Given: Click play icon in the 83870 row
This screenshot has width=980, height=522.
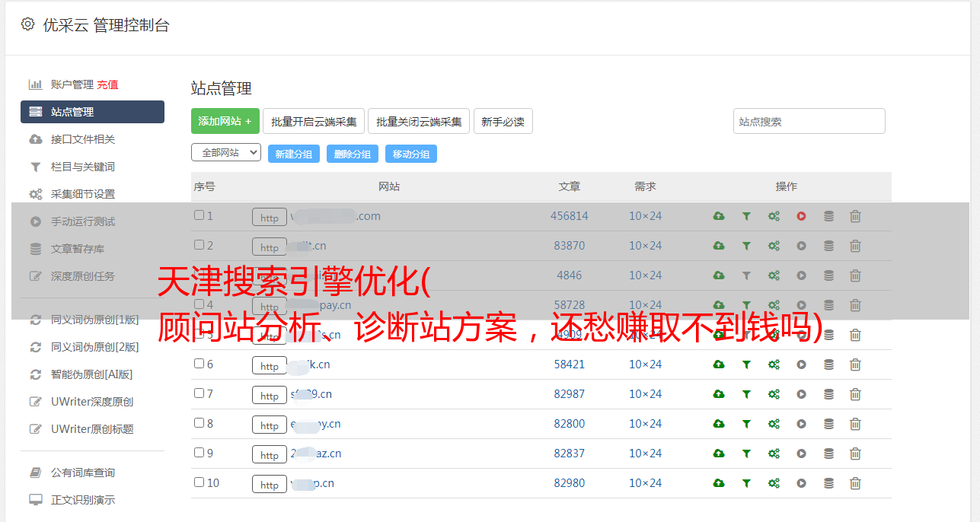Looking at the screenshot, I should (x=801, y=246).
